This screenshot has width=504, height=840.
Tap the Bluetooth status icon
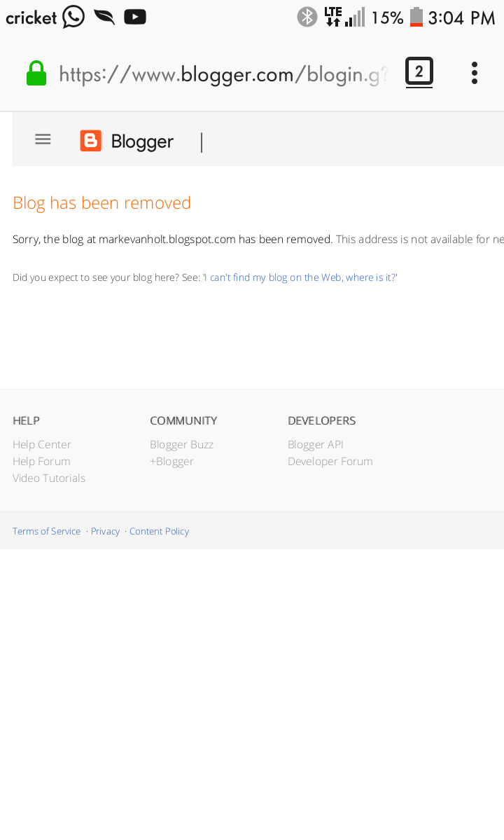click(307, 17)
